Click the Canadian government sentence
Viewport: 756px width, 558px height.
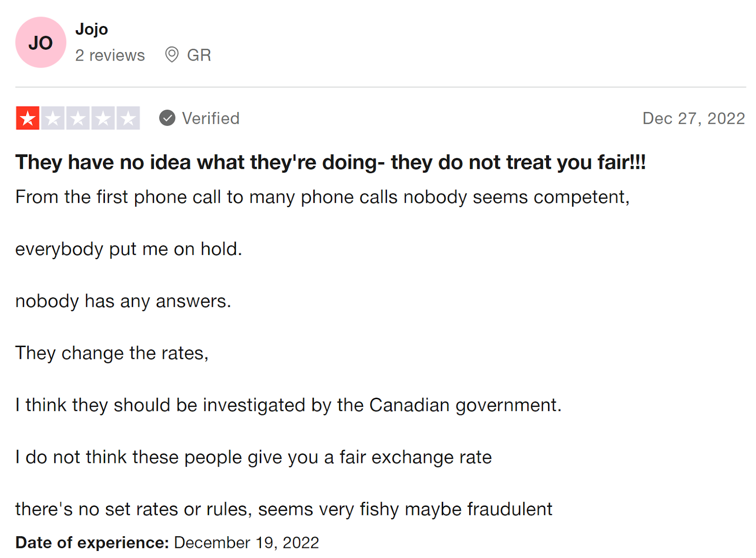[288, 405]
